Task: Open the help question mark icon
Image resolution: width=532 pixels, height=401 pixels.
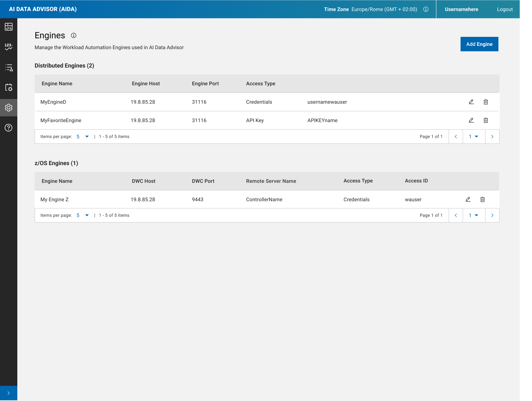Action: pos(9,128)
